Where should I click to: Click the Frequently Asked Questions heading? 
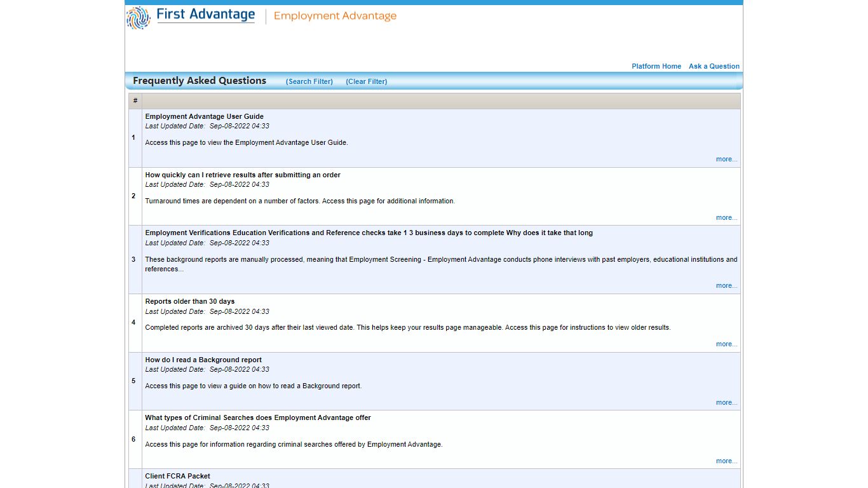point(200,81)
